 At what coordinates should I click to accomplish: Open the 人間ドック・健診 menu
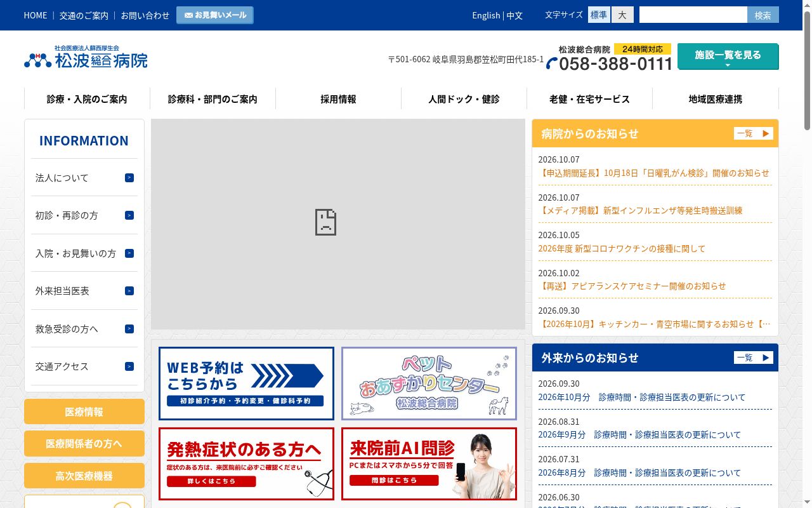pos(464,99)
